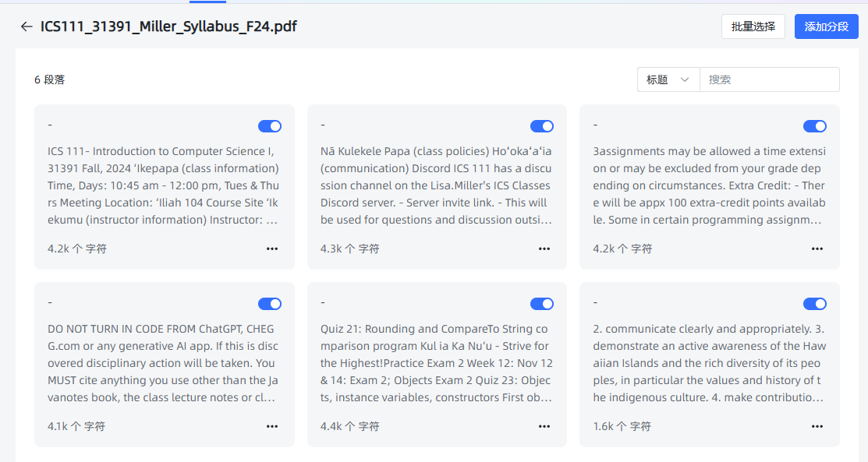Open ellipsis menu on ChatGPT policy segment
Screen dimensions: 868x462
coord(272,426)
